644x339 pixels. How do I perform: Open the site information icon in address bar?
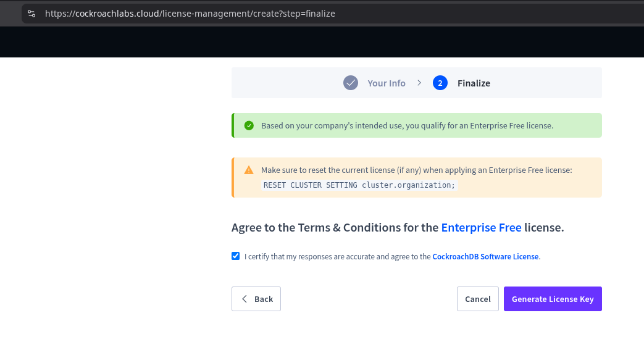point(31,14)
